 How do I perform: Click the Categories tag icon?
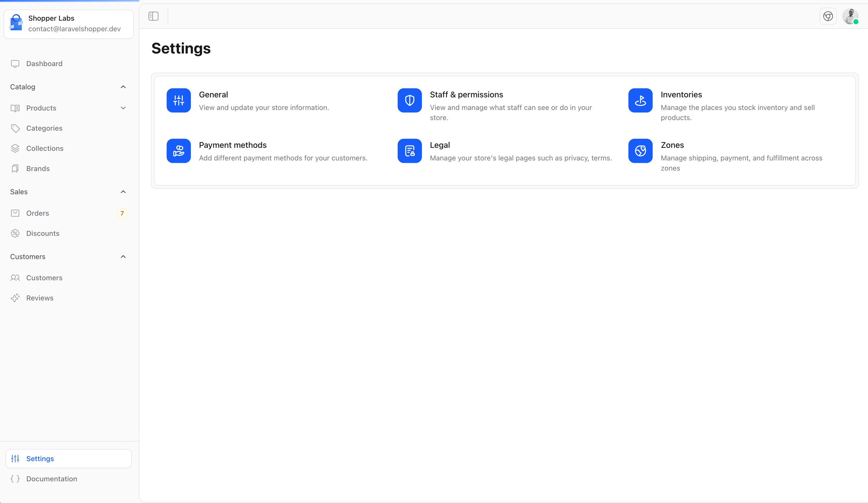pyautogui.click(x=15, y=128)
